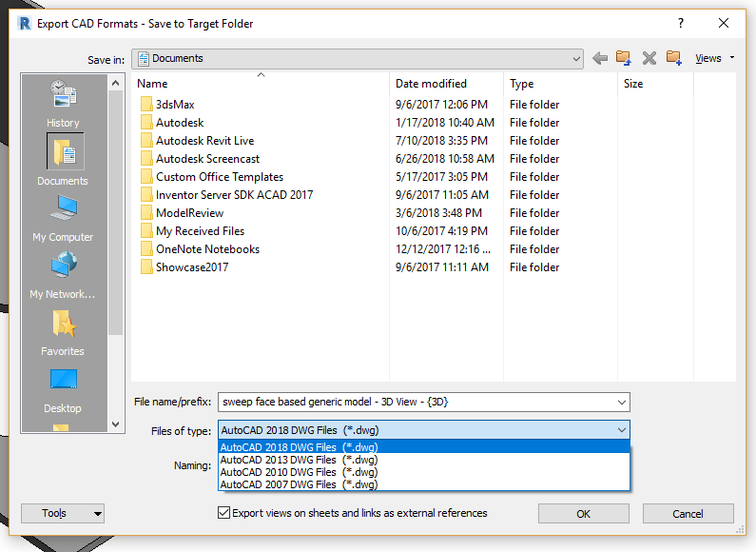Select the Custom Office Templates folder
Viewport: 756px width, 552px height.
pyautogui.click(x=220, y=177)
